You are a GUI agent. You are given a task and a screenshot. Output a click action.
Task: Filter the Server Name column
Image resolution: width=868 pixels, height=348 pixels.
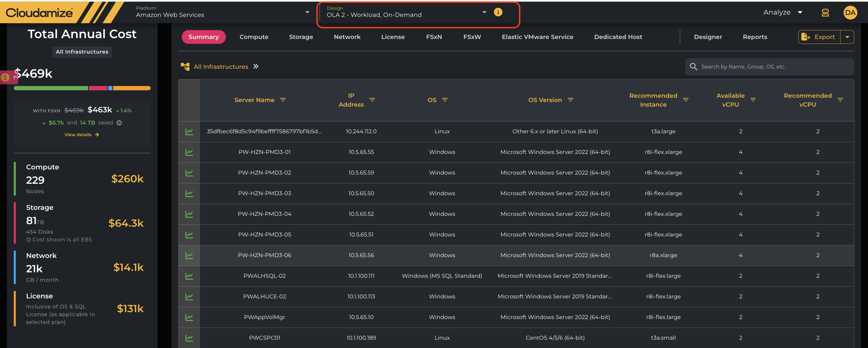coord(283,100)
